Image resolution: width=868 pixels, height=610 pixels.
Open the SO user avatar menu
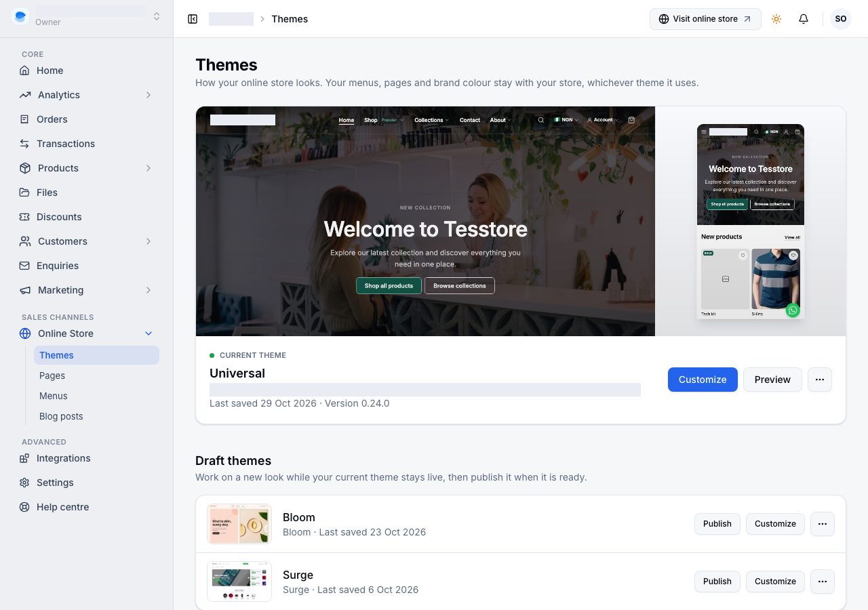tap(841, 19)
